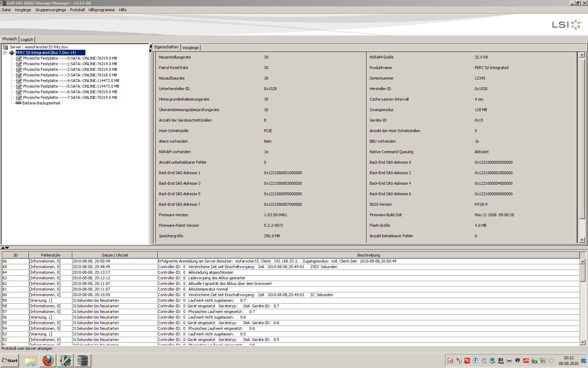Sort log by the Fehlerstufe column header
The width and height of the screenshot is (588, 368).
pos(50,255)
